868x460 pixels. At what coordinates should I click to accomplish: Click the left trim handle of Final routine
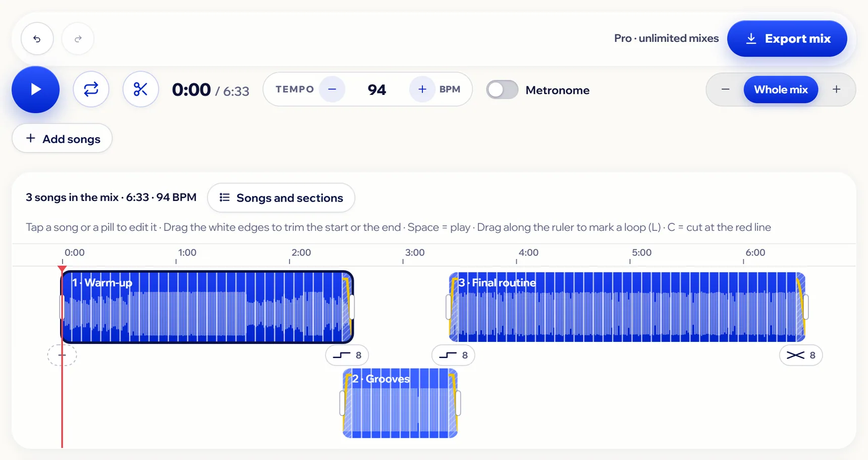[449, 307]
